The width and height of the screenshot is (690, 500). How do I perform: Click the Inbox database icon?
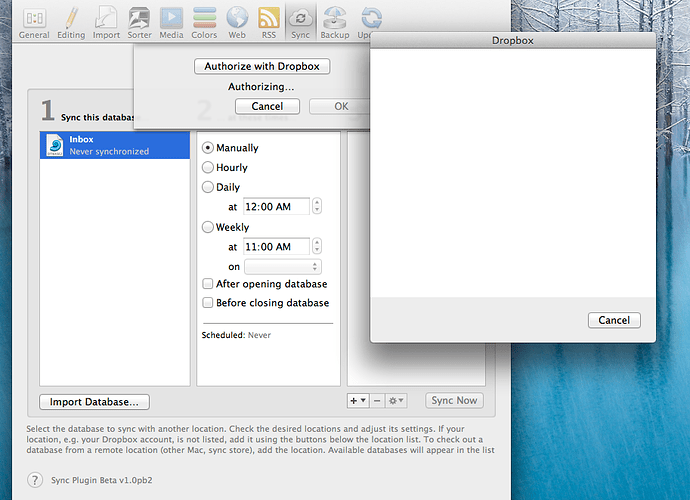pyautogui.click(x=55, y=145)
